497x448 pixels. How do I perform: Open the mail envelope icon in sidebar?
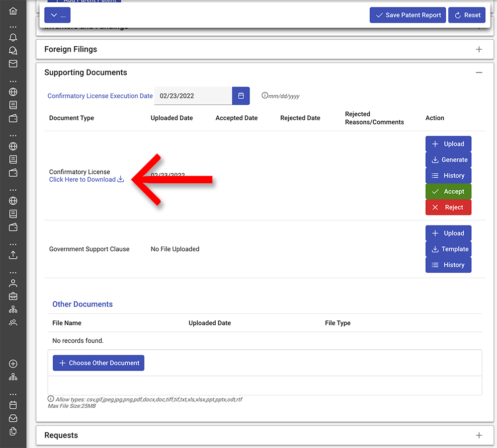coord(13,64)
